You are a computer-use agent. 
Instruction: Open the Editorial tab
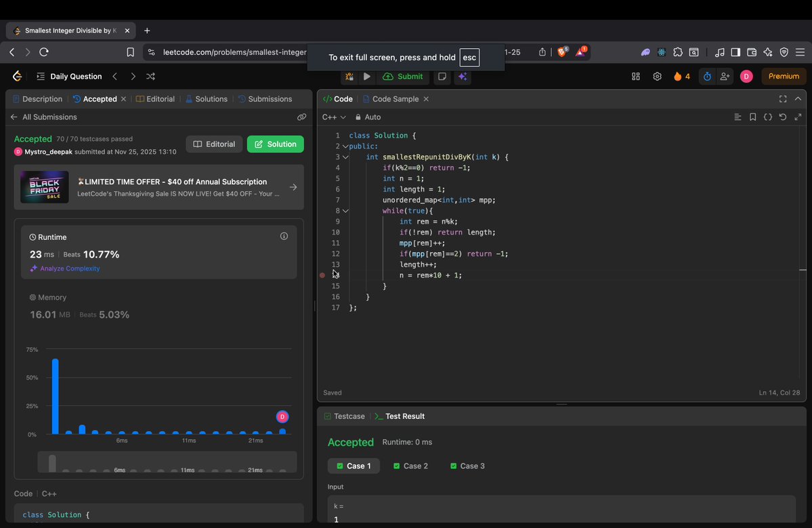(155, 99)
